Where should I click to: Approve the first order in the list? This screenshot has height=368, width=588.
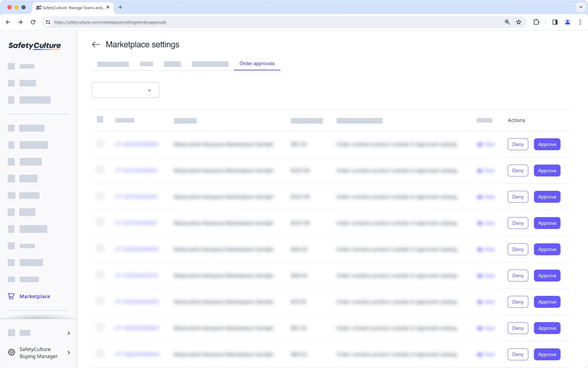pos(547,144)
